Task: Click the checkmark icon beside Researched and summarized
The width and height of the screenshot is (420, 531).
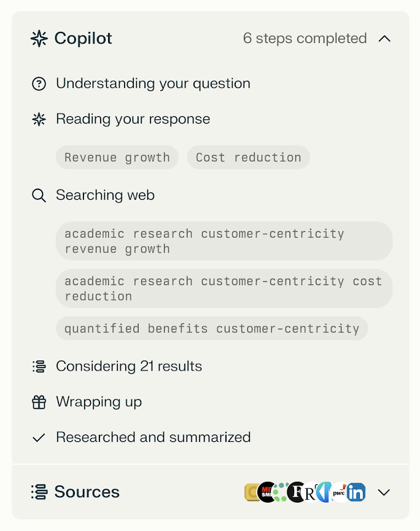Action: pyautogui.click(x=39, y=438)
